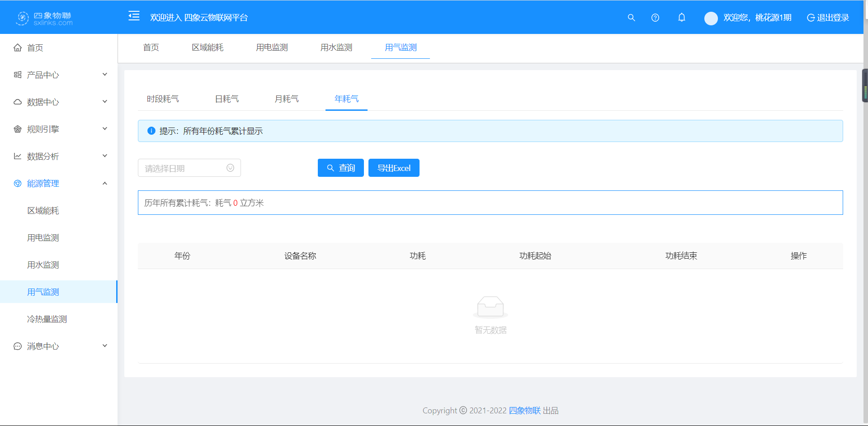This screenshot has width=868, height=426.
Task: Click 退出登录 to log out
Action: click(x=833, y=18)
